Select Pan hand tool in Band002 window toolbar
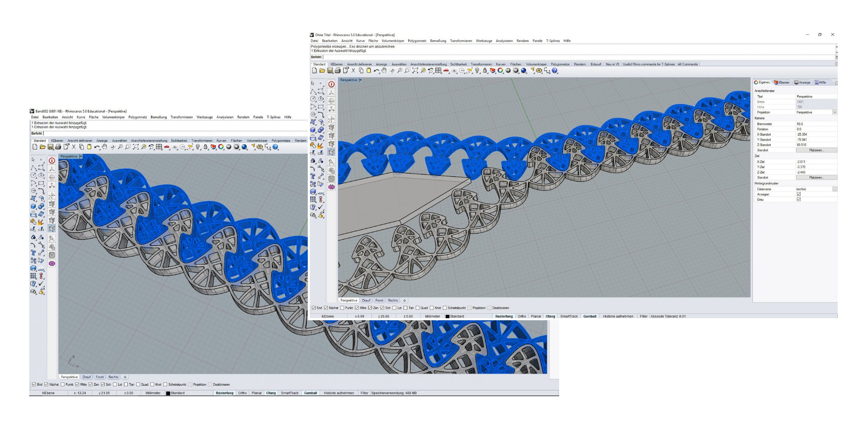 [105, 147]
